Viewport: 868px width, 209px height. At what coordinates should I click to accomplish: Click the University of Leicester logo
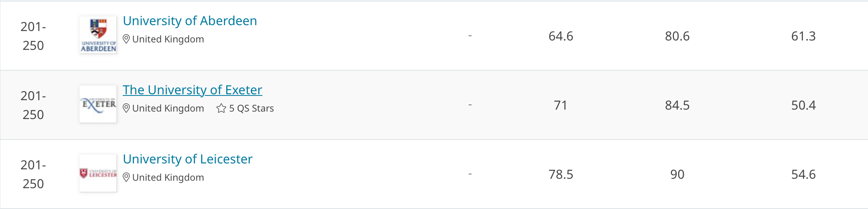pos(98,173)
